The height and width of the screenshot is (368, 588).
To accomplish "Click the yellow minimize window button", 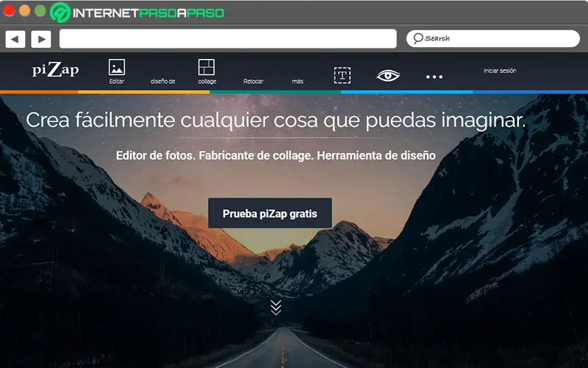I will 25,10.
